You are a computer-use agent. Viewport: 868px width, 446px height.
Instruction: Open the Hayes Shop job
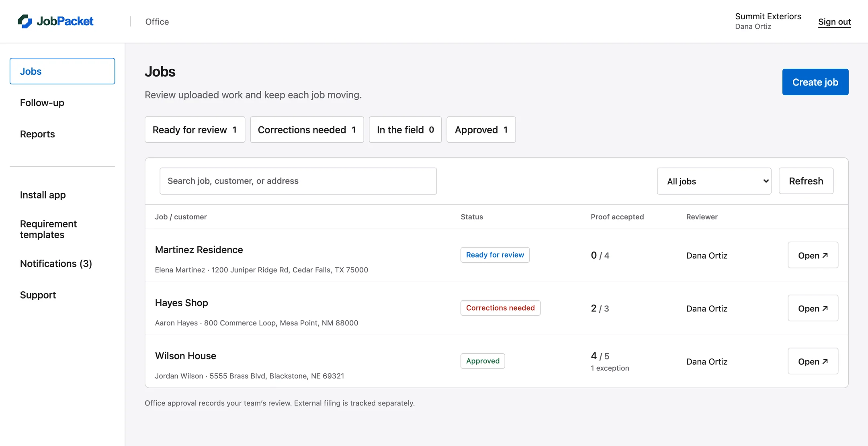pos(813,308)
